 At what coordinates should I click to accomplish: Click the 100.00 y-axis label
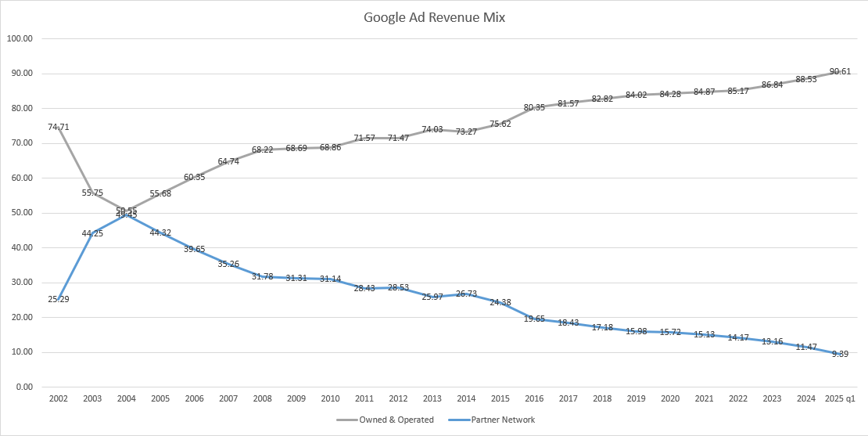[20, 39]
